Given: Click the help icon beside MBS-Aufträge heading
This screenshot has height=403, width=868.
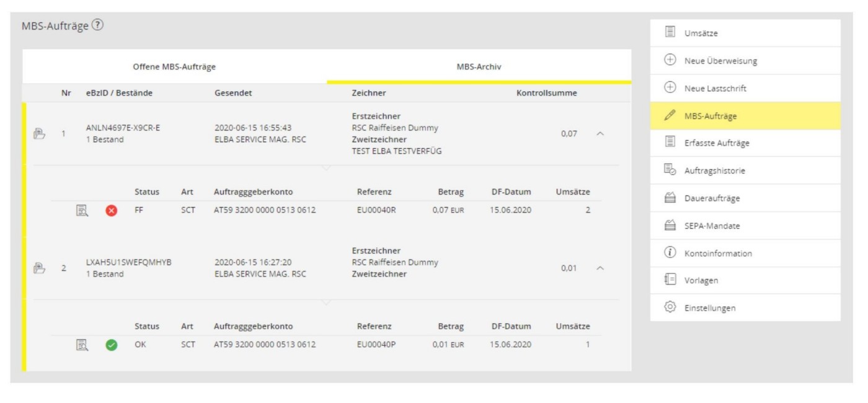Looking at the screenshot, I should point(97,26).
